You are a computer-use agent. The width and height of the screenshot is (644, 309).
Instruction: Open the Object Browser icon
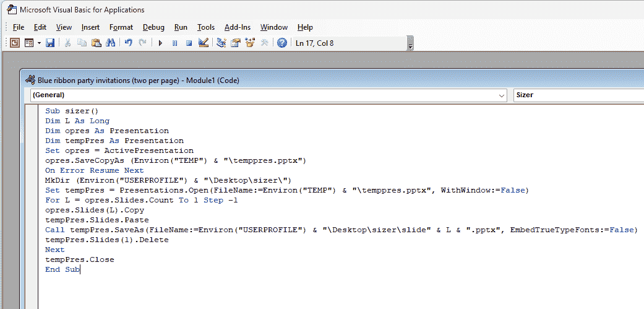click(x=250, y=42)
